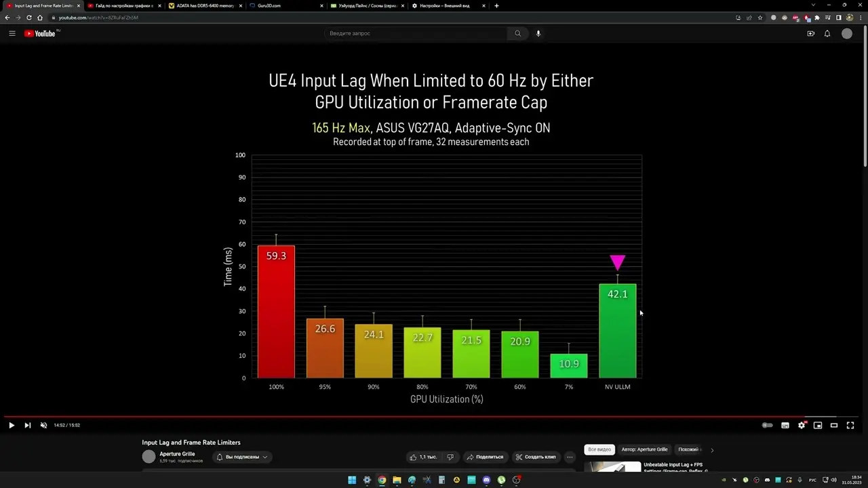Open the player settings gear
This screenshot has width=868, height=488.
[802, 425]
